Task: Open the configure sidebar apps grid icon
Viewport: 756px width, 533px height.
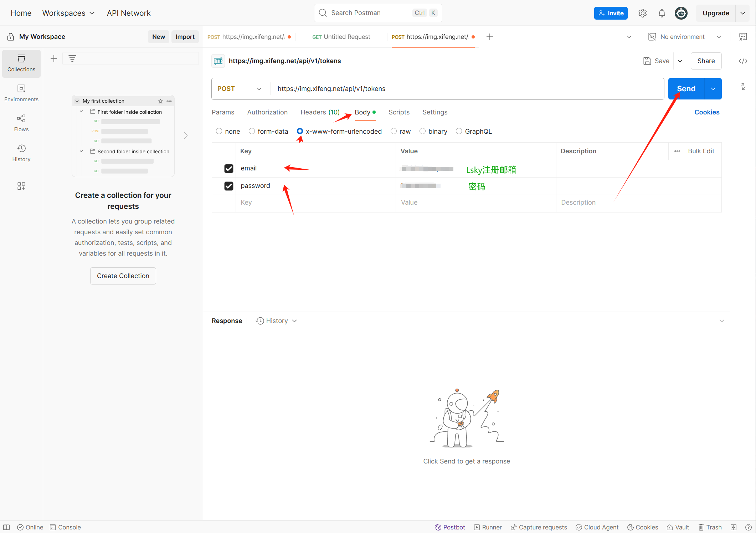Action: [21, 186]
